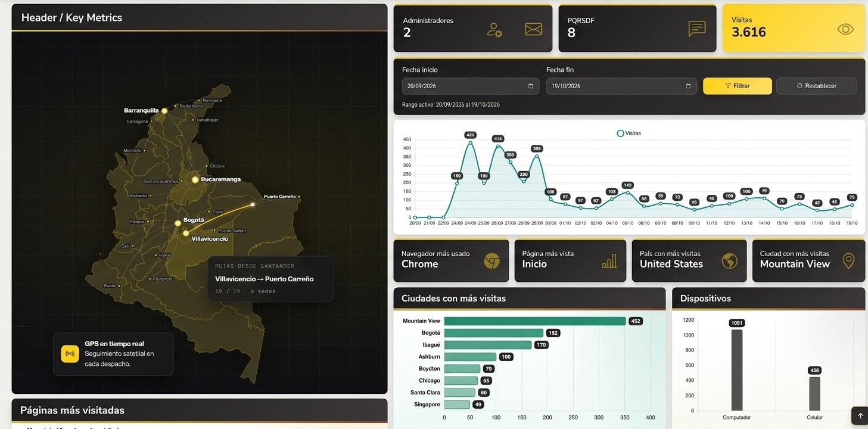Click the 'Villavicencio → Puerto Carreño' route tooltip
The image size is (868, 429).
click(270, 279)
